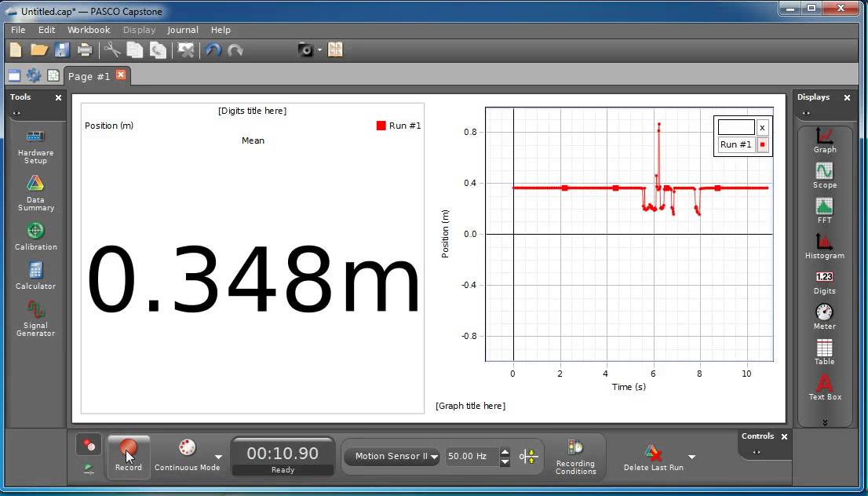Image resolution: width=868 pixels, height=496 pixels.
Task: Toggle Tools panel pin arrows
Action: [16, 113]
